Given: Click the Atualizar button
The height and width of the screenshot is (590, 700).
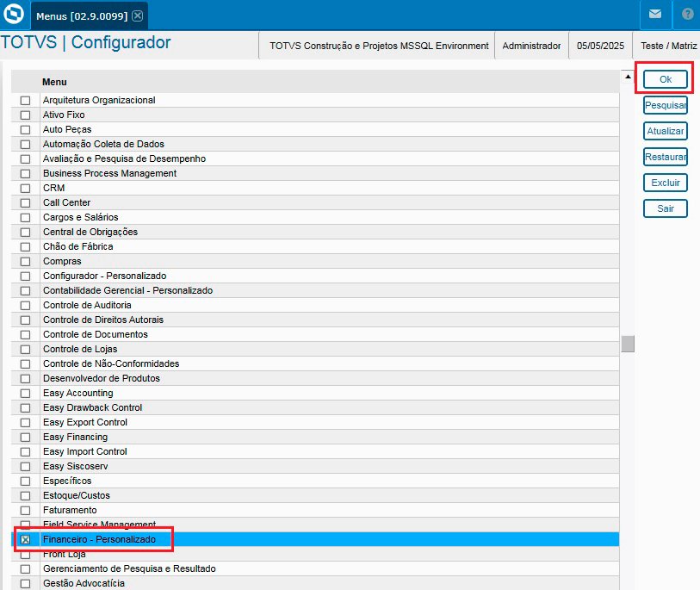Looking at the screenshot, I should [x=666, y=131].
